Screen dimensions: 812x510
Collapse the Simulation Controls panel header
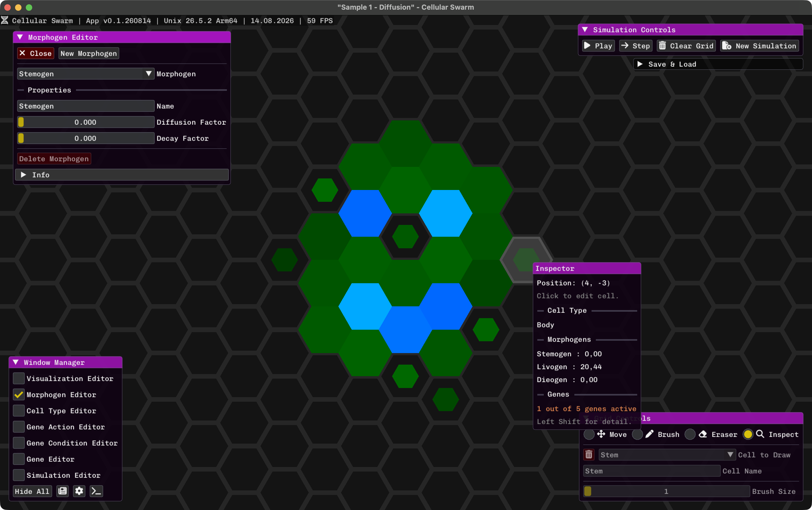pos(690,30)
